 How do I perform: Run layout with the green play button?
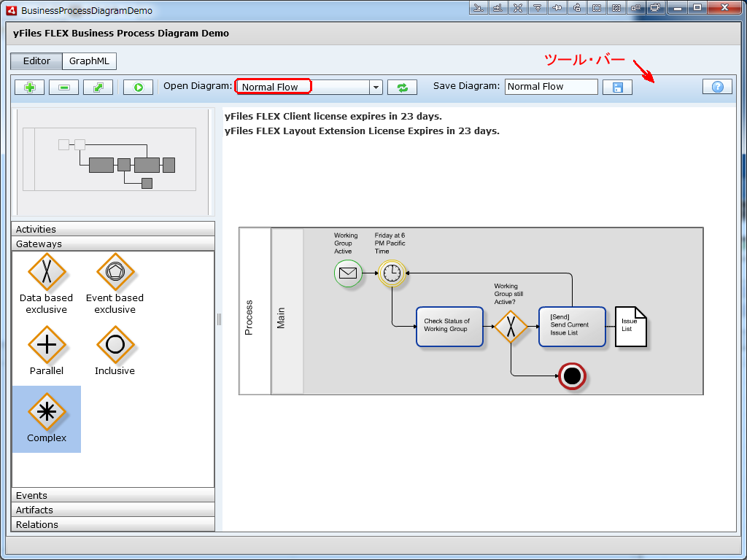tap(138, 87)
